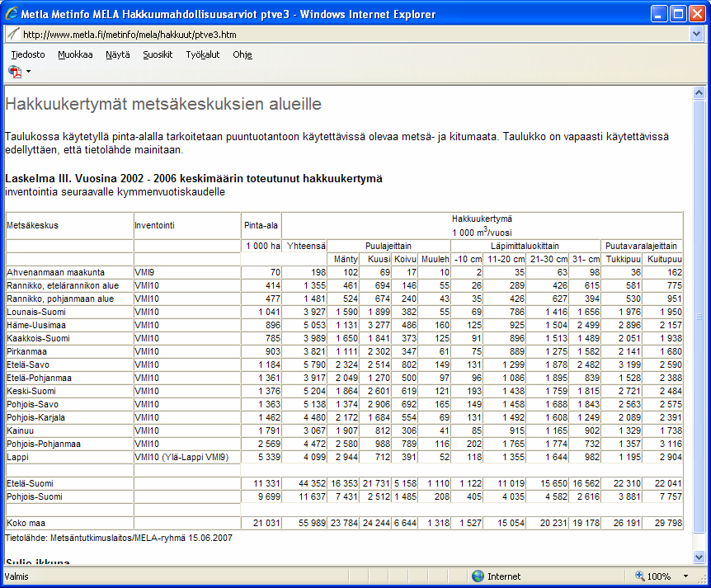Click the 'Kuitupuu' column header

pos(665,259)
